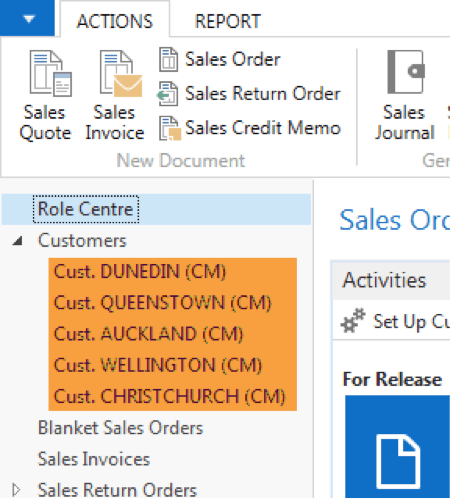This screenshot has height=499, width=450.
Task: Switch to the ACTIONS ribbon tab
Action: (x=115, y=21)
